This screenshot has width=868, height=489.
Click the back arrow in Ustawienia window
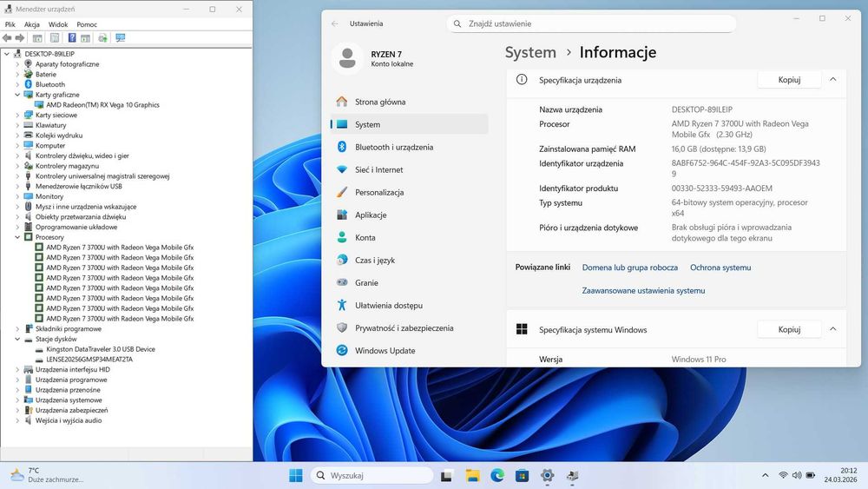tap(334, 23)
